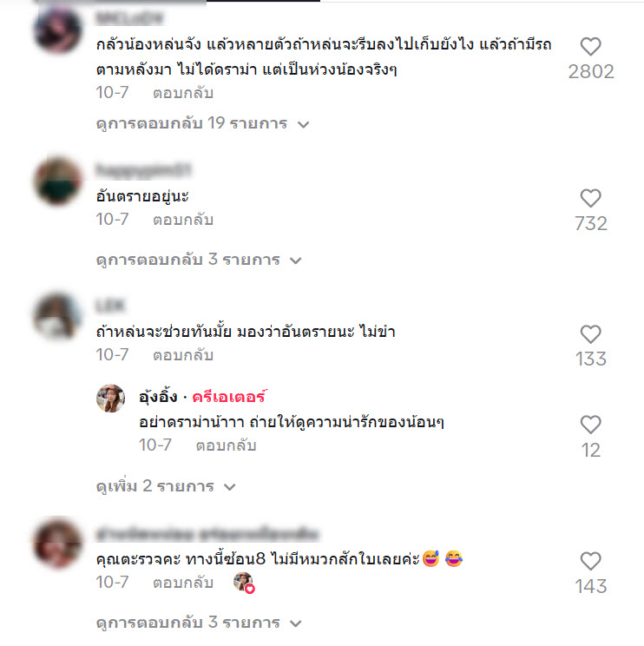
Task: Reply to the คุณตะรวจคะ comment
Action: click(x=183, y=583)
